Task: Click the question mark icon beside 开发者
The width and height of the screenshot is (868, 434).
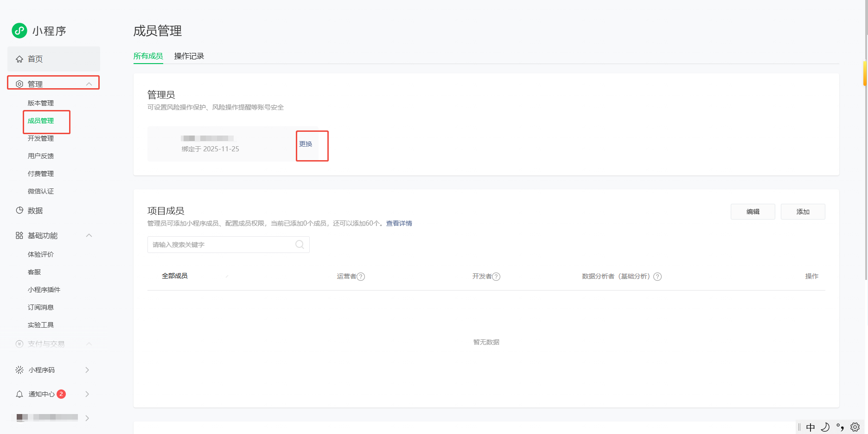Action: 497,276
